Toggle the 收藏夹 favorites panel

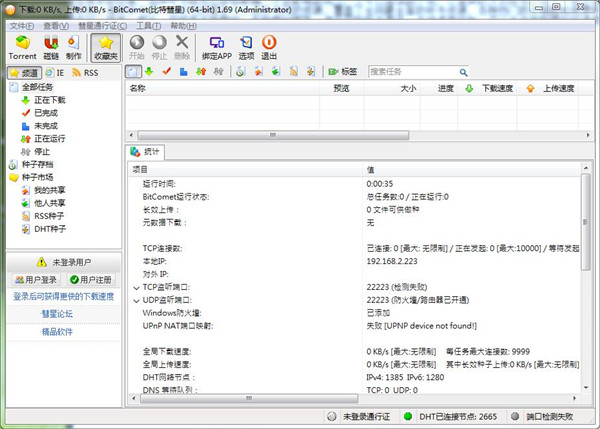point(106,48)
